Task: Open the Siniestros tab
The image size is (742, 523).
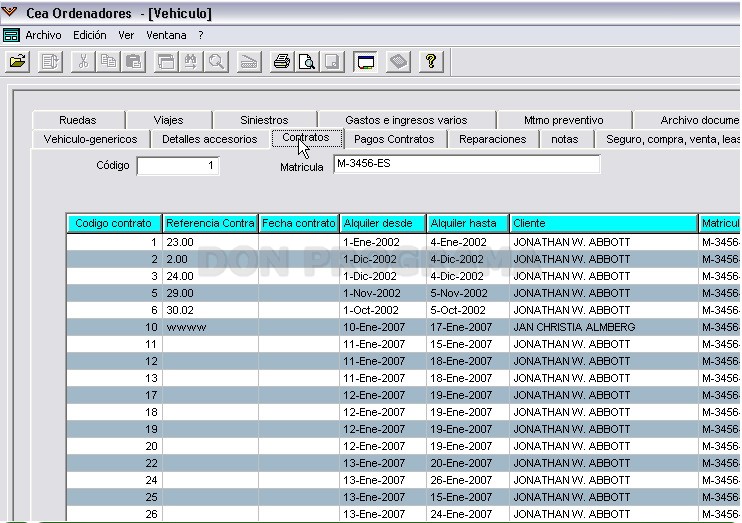Action: coord(264,120)
